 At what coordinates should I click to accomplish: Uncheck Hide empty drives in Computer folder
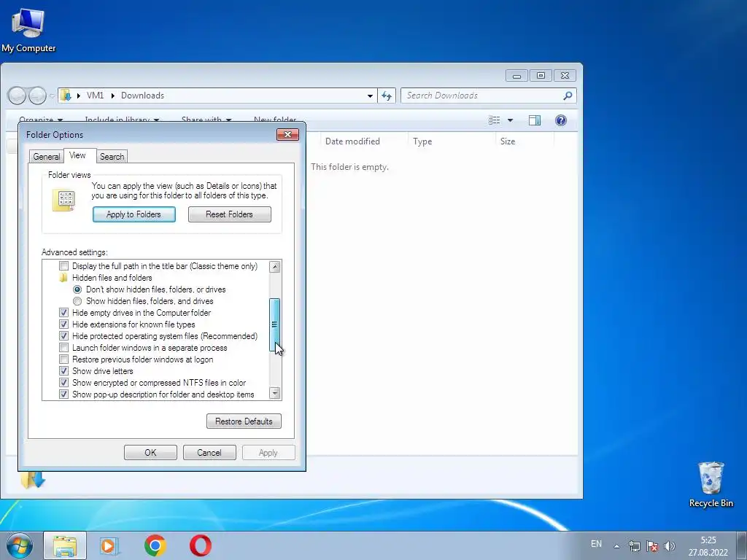tap(64, 313)
